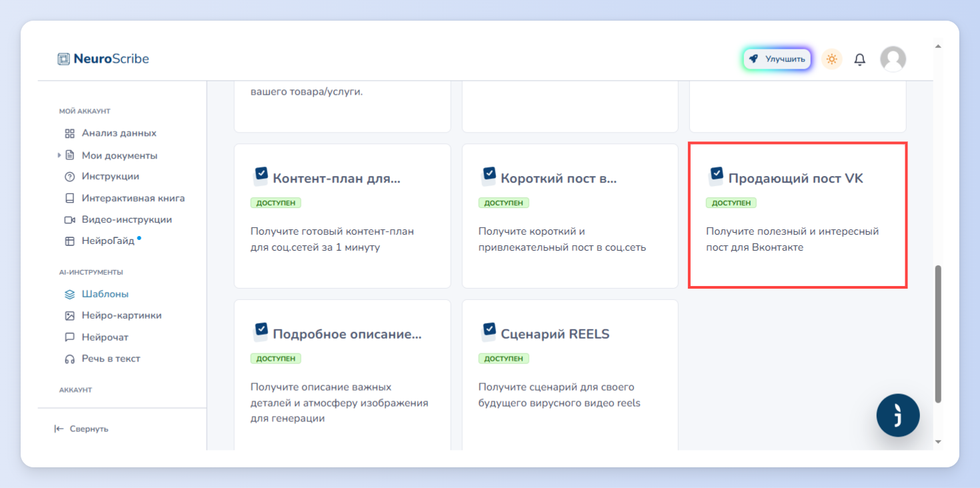Click text 'Получите короткий и привлекательный пост'
Screen dimensions: 980x488
point(562,239)
